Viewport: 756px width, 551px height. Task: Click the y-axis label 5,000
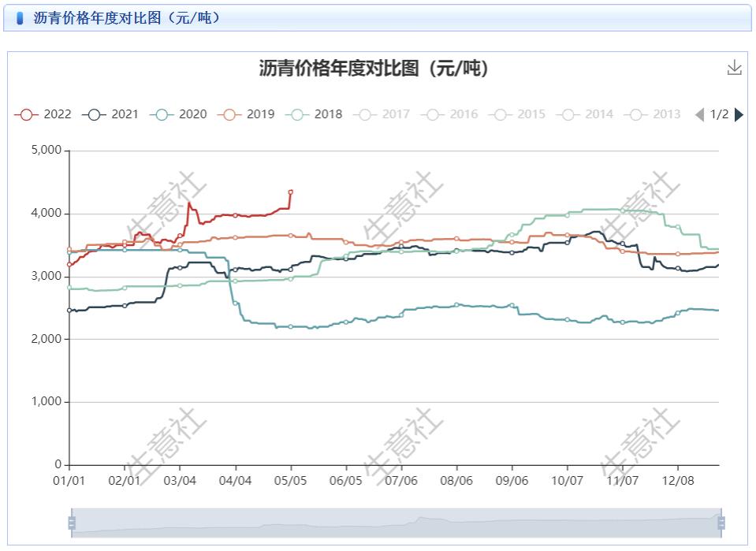pos(47,150)
